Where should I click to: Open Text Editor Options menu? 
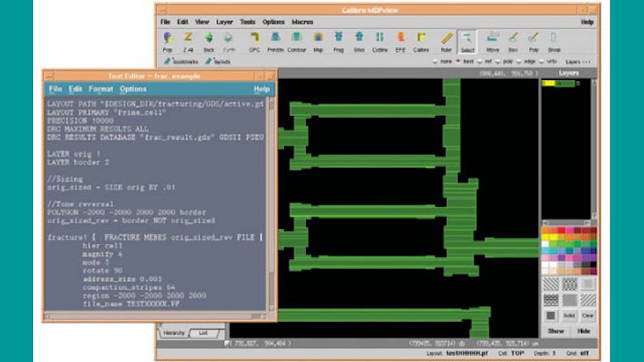click(133, 89)
